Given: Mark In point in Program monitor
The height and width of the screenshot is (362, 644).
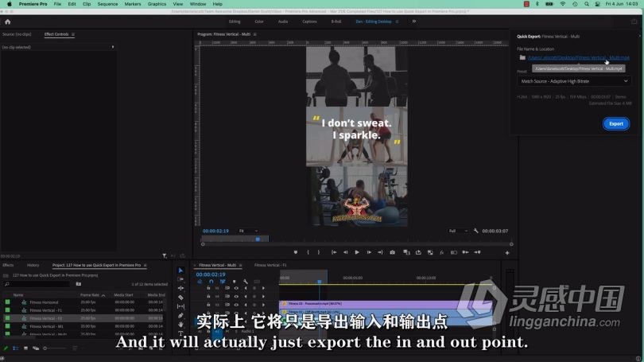Looking at the screenshot, I should [308, 252].
